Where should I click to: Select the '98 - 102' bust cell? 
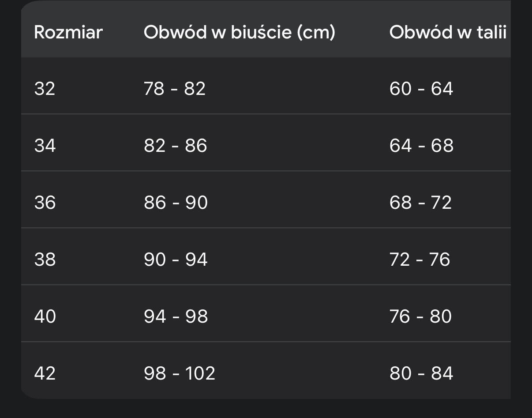click(180, 373)
